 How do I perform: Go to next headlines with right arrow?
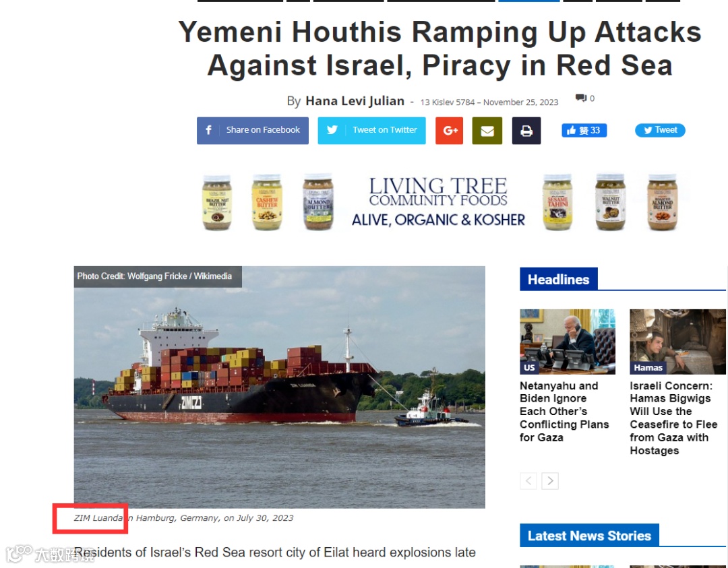(550, 481)
